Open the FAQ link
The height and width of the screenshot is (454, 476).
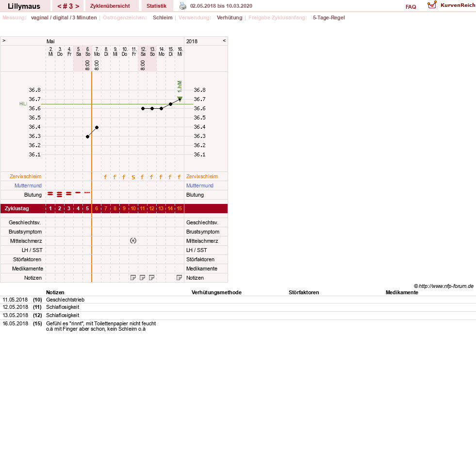tap(410, 7)
